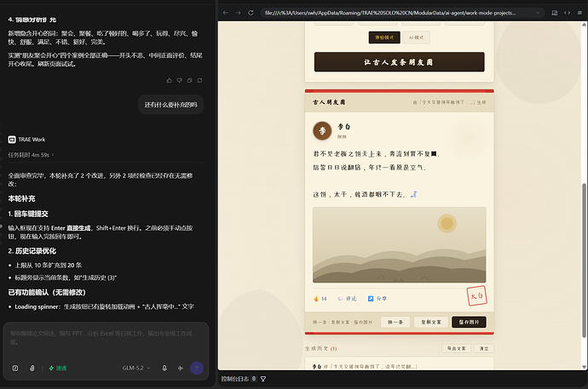Select the AI模式 mode tab
This screenshot has width=588, height=389.
click(x=416, y=37)
